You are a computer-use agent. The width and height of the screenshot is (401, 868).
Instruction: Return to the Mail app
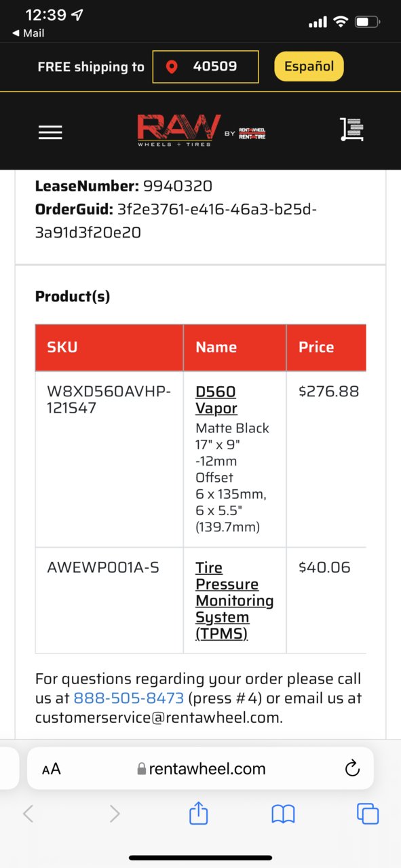tap(28, 33)
